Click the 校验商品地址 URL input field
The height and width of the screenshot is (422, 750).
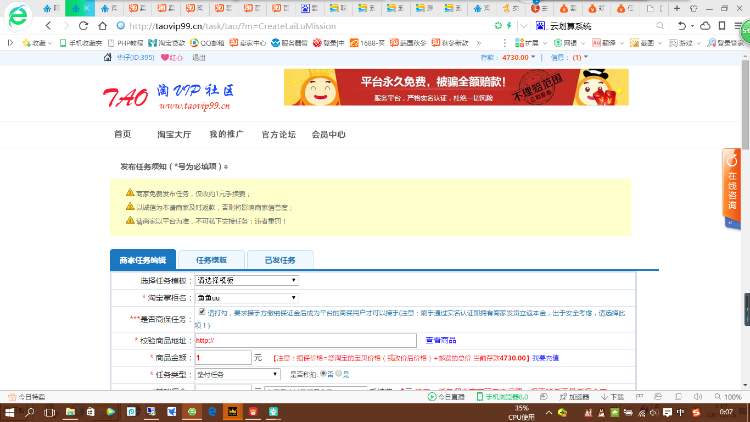pos(306,340)
